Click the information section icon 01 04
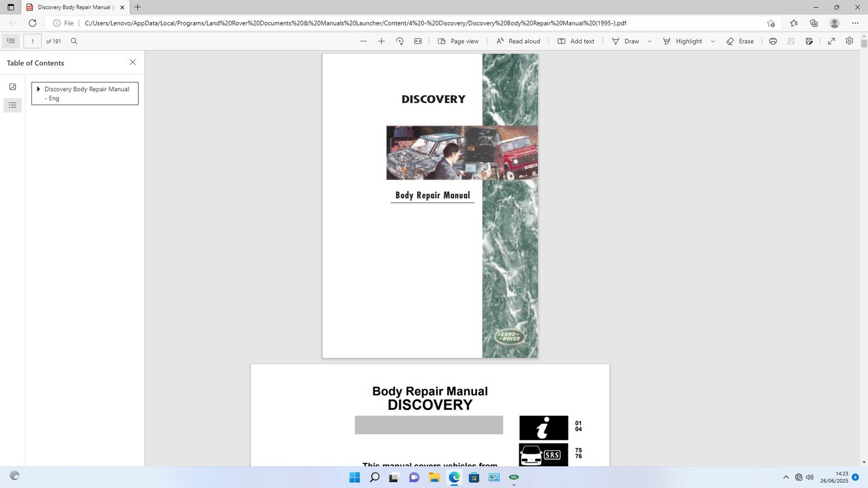The width and height of the screenshot is (868, 488). [544, 428]
